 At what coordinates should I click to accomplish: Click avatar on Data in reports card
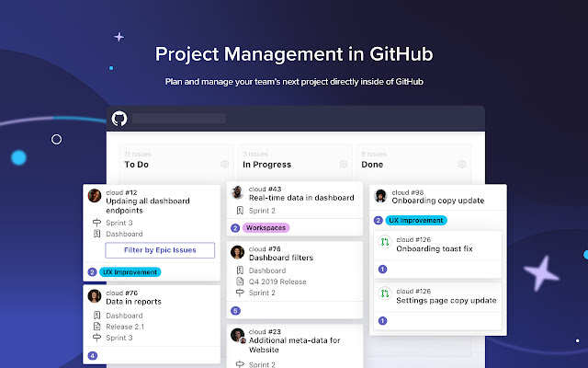[95, 296]
